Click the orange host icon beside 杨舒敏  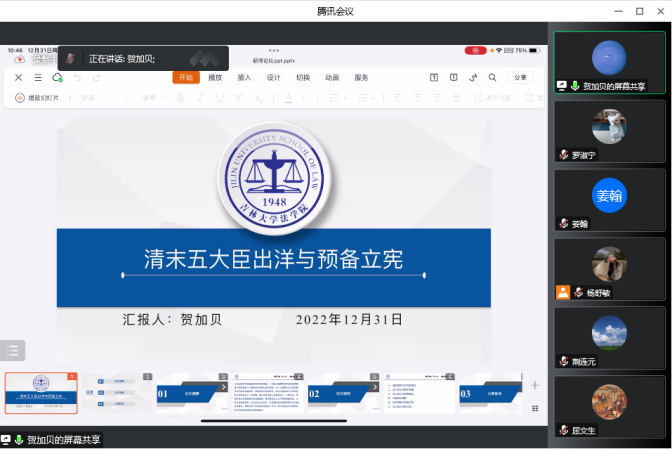tap(563, 292)
